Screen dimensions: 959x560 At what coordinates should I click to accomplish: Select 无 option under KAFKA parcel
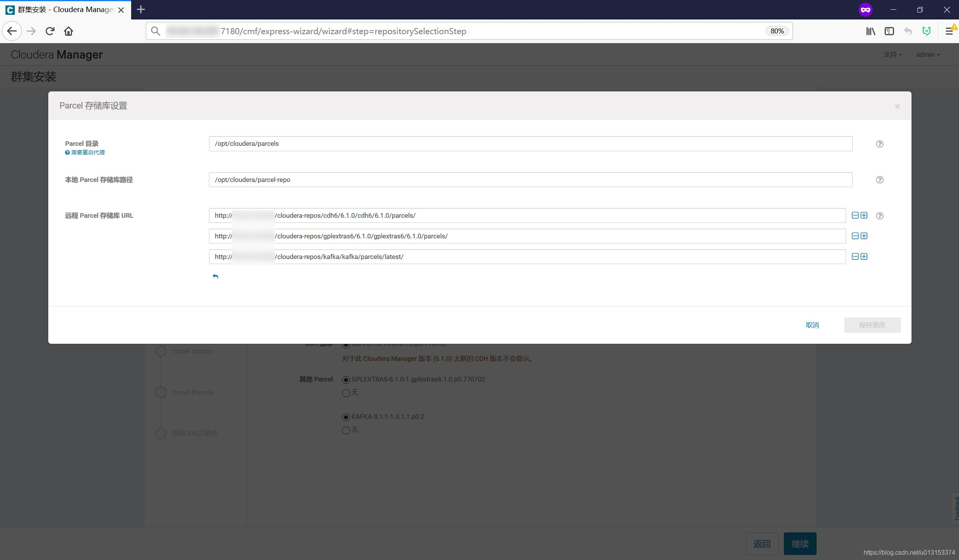coord(346,430)
